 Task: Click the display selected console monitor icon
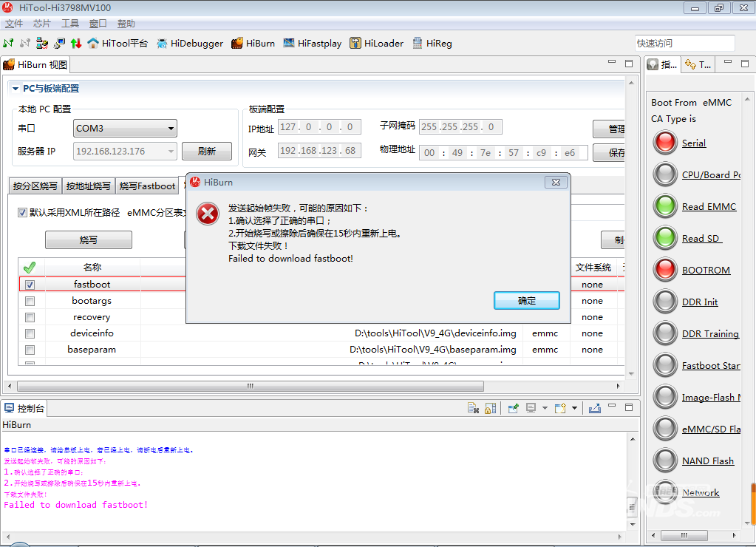tap(531, 408)
